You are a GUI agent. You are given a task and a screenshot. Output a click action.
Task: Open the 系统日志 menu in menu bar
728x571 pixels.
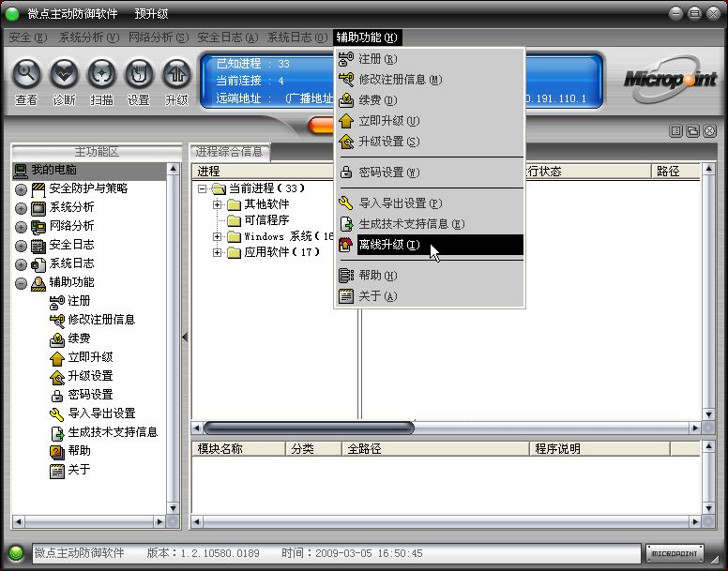(297, 38)
